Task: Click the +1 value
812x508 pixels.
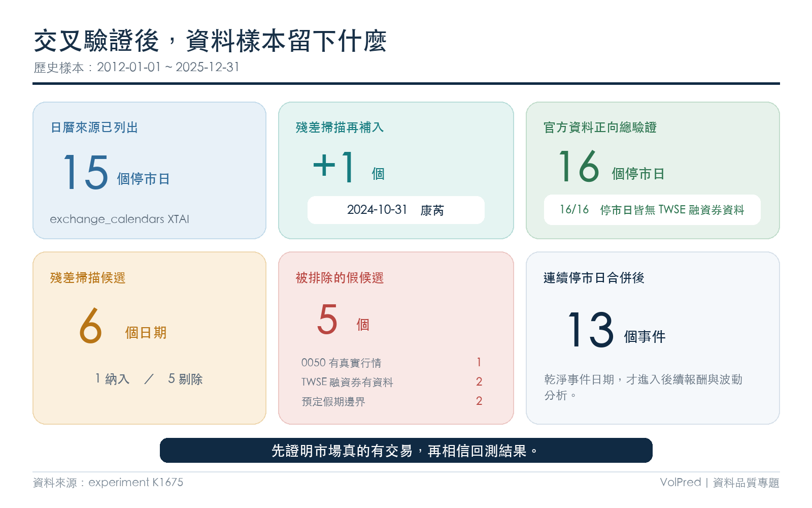Action: coord(334,167)
